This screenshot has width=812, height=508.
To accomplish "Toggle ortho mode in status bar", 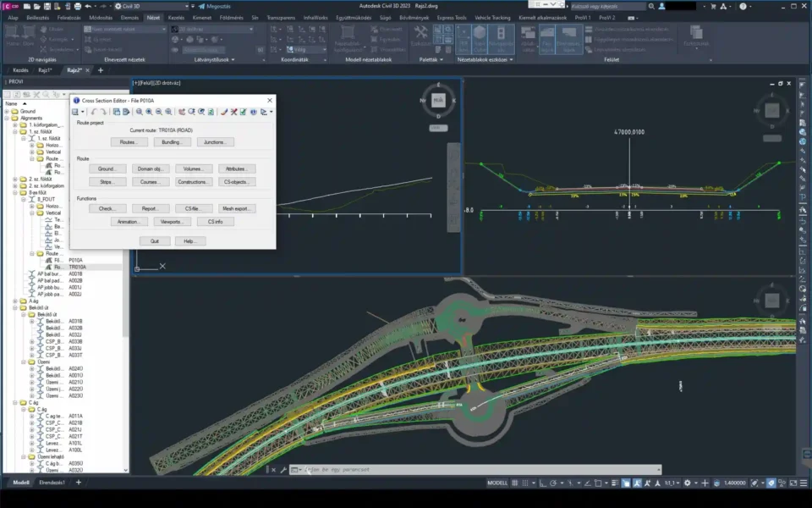I will [x=543, y=483].
